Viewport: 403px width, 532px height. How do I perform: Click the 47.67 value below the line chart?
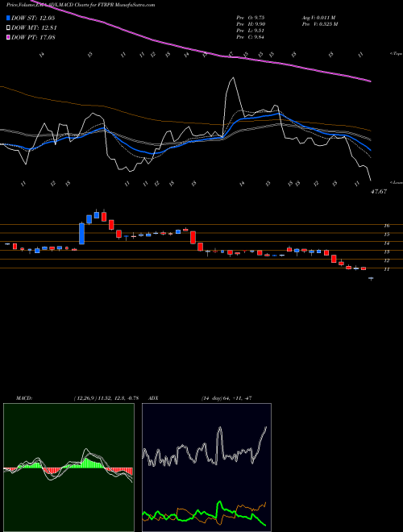(x=379, y=192)
